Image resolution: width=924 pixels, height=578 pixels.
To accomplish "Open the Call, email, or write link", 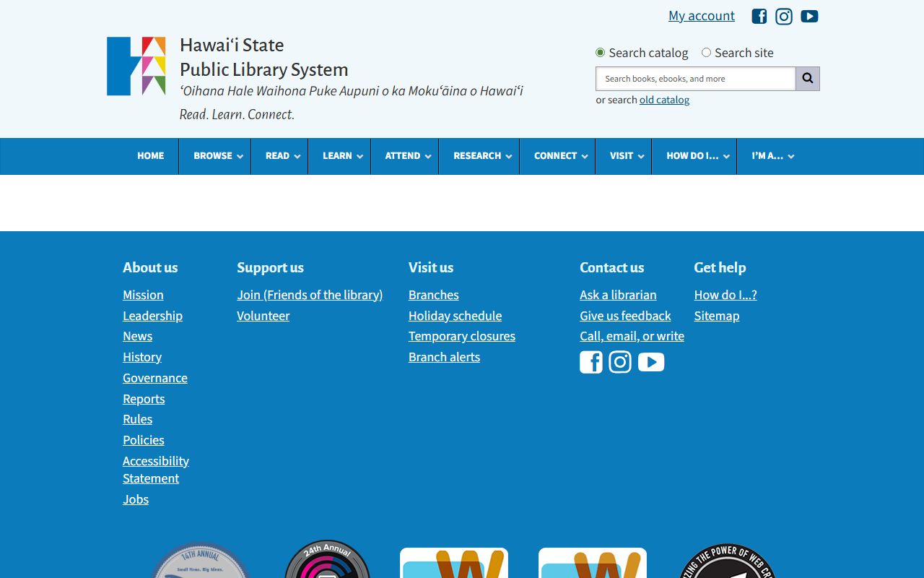I will tap(632, 336).
